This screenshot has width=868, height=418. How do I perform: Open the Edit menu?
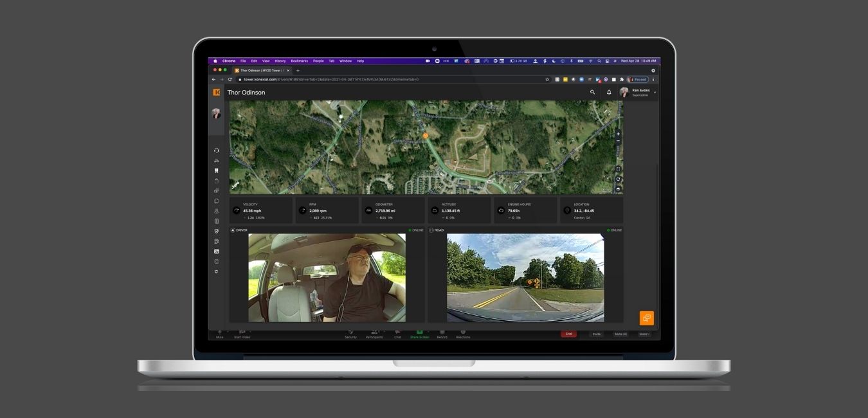254,61
